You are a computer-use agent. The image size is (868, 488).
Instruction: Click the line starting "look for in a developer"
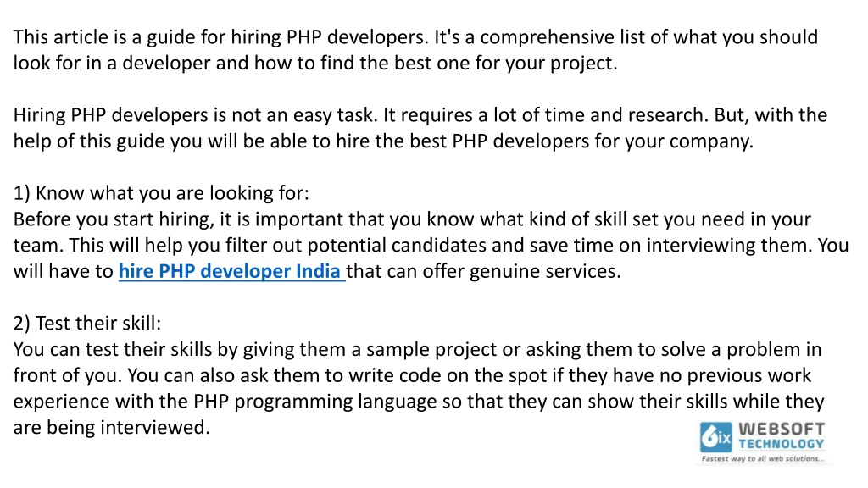coord(315,63)
